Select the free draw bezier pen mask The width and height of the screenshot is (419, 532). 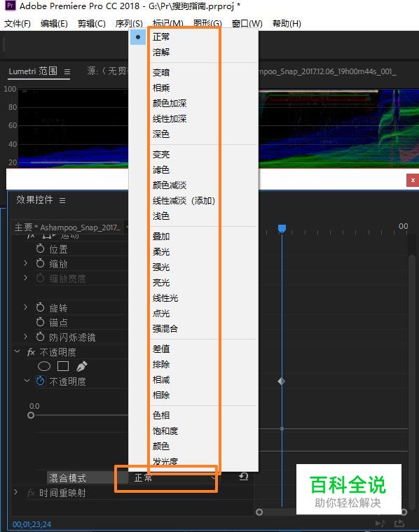coord(82,366)
